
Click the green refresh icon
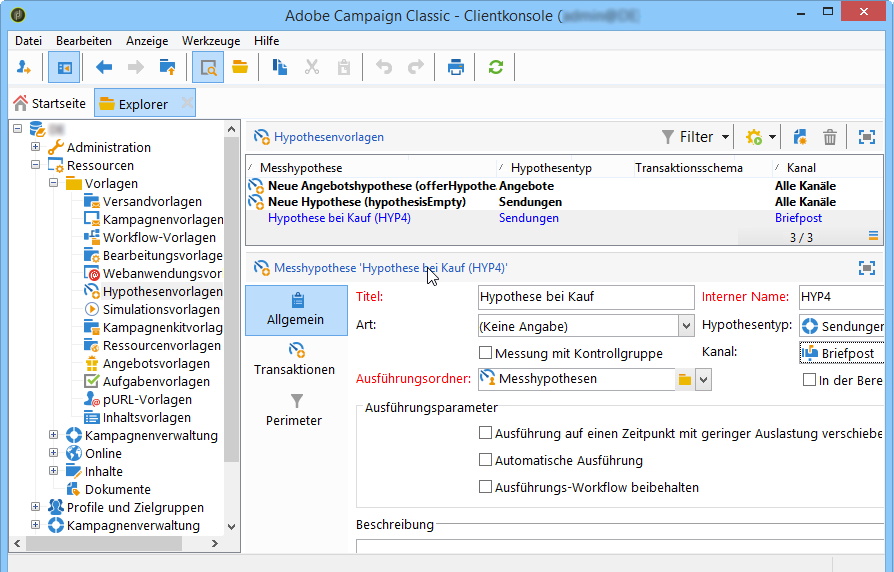click(x=495, y=67)
